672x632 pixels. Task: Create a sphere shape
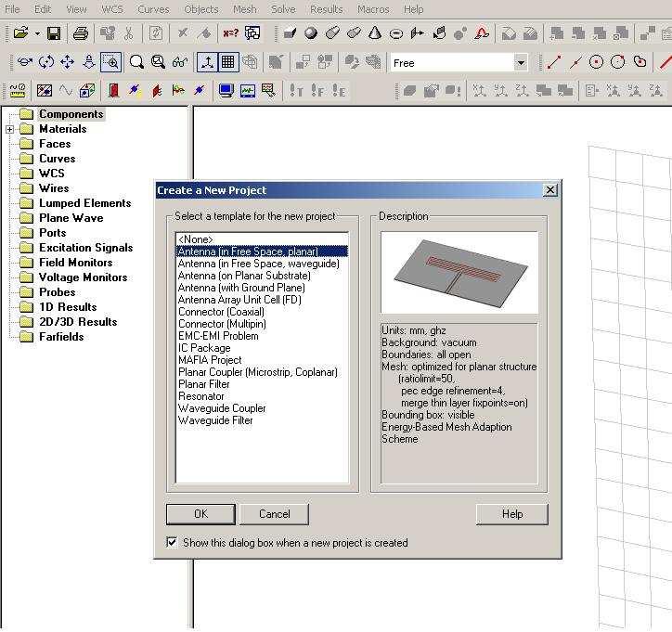coord(311,33)
